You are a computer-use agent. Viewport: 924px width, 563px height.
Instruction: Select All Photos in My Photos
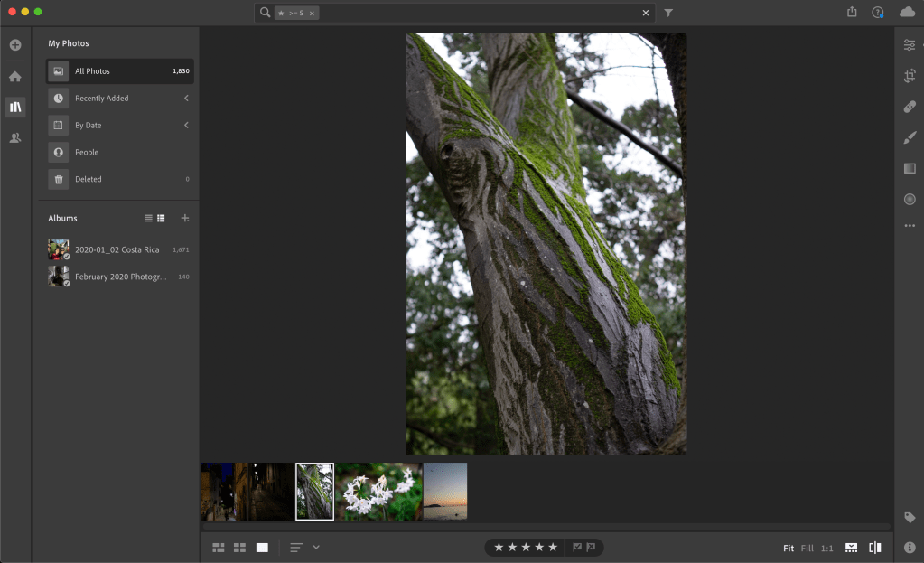click(119, 71)
